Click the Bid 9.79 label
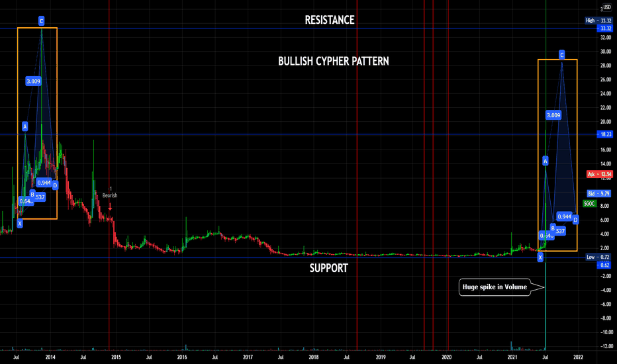Viewport: 617px width, 364px height. [598, 194]
